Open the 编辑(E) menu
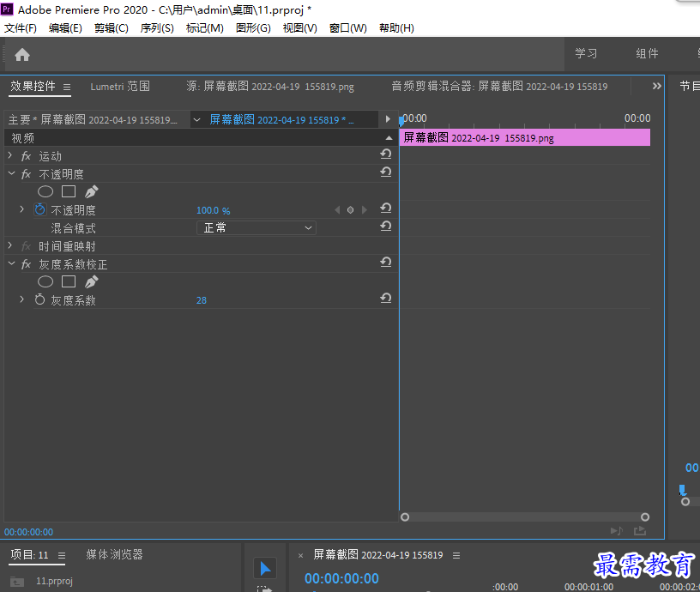 [x=65, y=28]
